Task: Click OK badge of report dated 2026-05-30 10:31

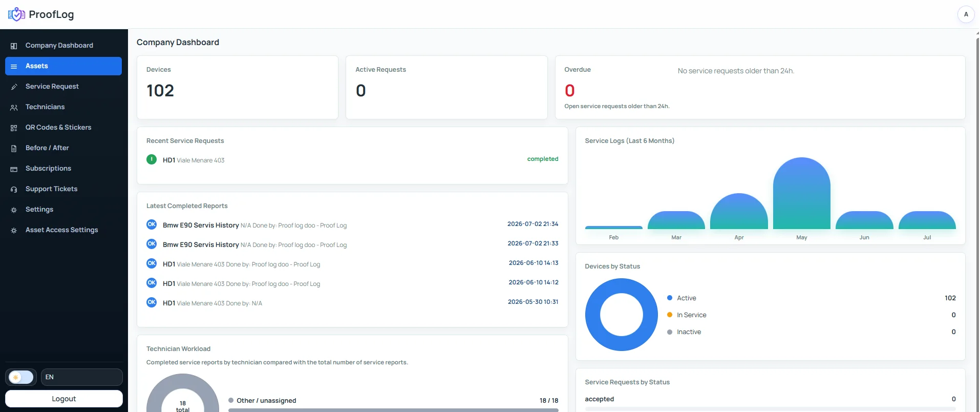Action: pos(152,302)
